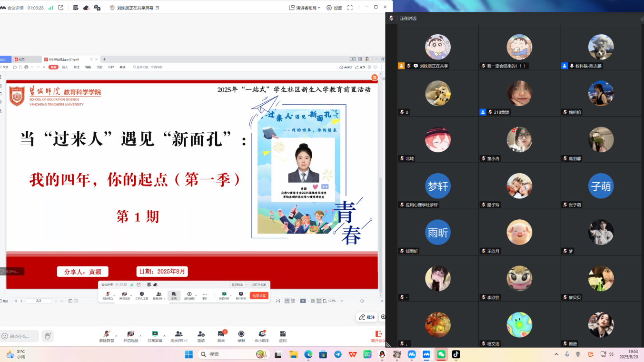Open the 应用 apps icon

click(283, 336)
